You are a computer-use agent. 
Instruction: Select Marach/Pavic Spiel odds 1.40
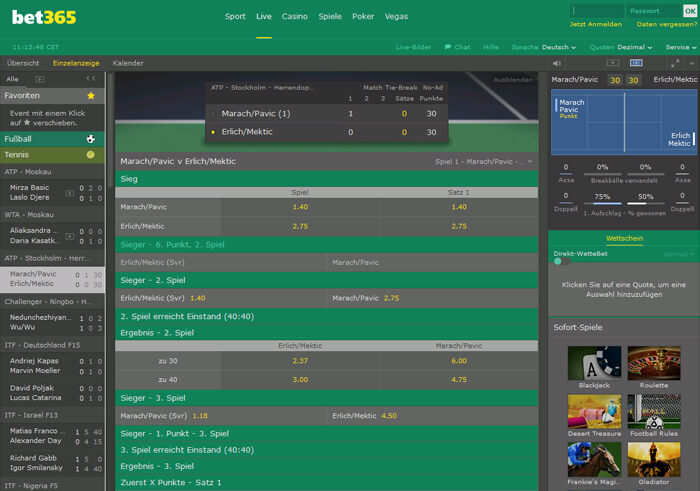[x=300, y=207]
